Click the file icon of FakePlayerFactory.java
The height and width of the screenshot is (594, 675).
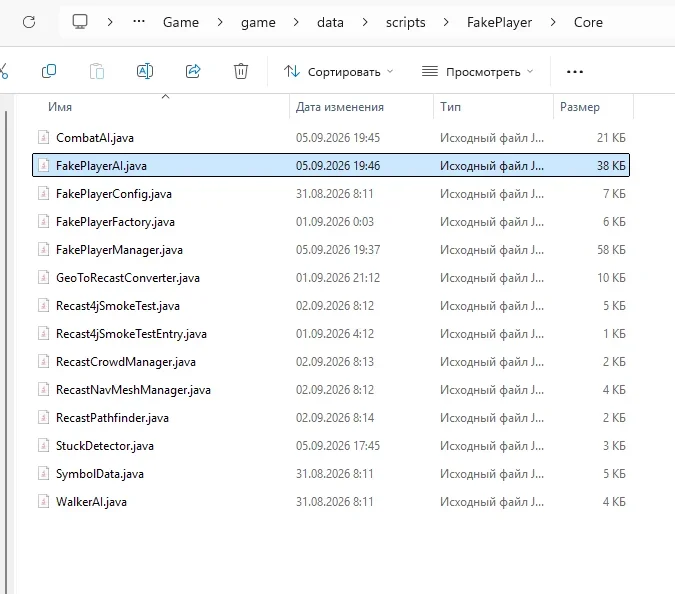click(x=43, y=221)
